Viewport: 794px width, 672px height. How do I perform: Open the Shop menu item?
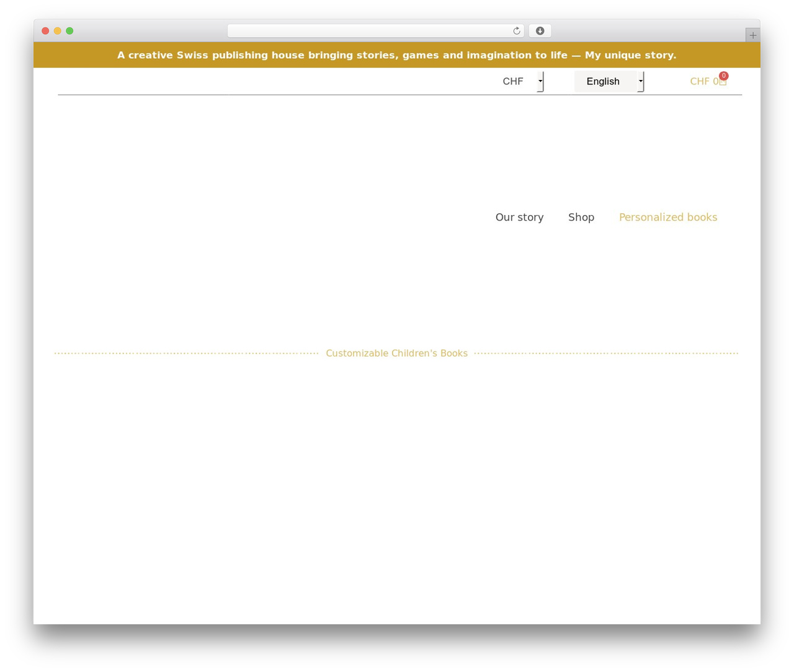point(581,217)
